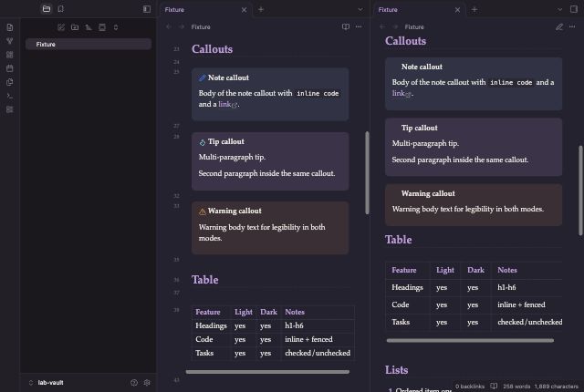Add a new tab in right pane

474,10
